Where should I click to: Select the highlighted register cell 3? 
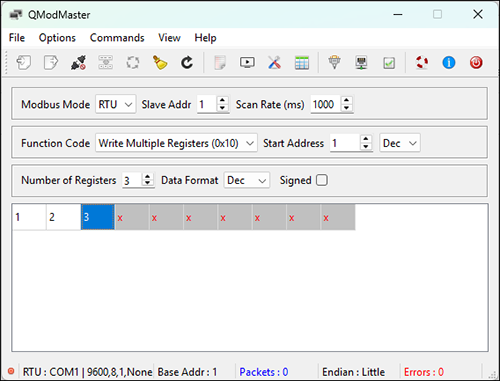(x=98, y=217)
